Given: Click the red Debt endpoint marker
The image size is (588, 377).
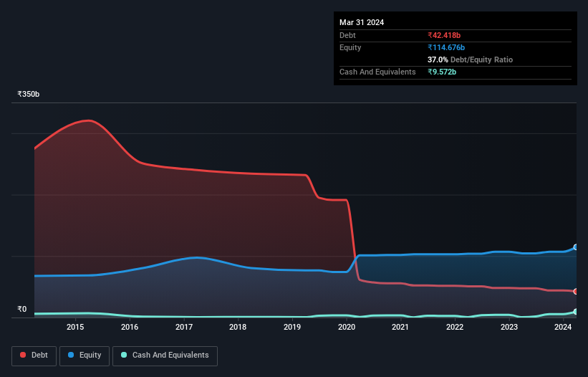Looking at the screenshot, I should pos(576,291).
